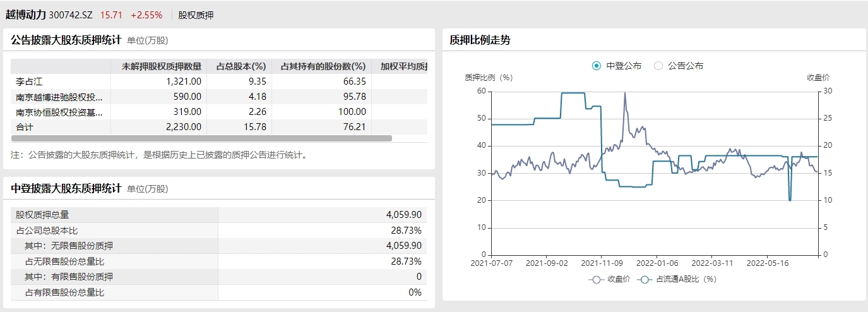Select the 中登公布 radio button
The width and height of the screenshot is (868, 312).
tap(597, 66)
